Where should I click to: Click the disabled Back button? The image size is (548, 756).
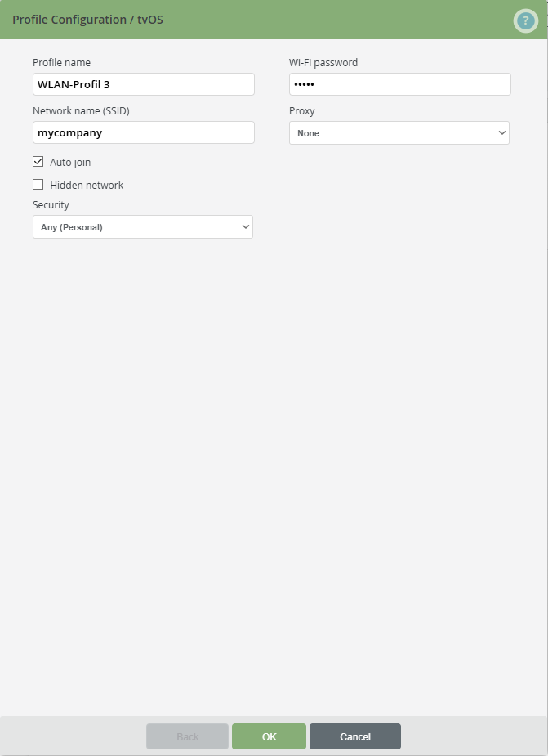click(x=187, y=736)
